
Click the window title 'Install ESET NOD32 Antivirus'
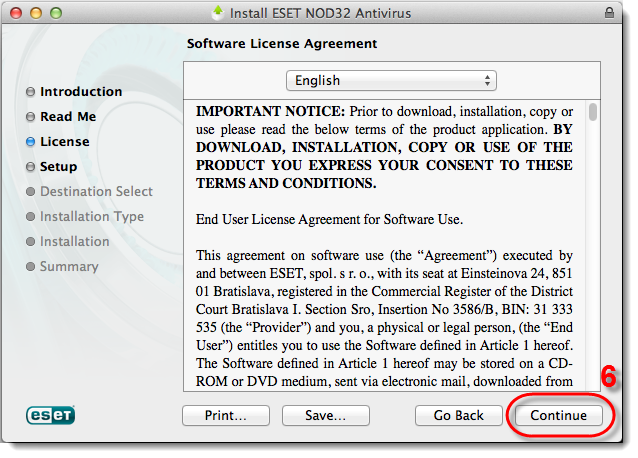(321, 13)
